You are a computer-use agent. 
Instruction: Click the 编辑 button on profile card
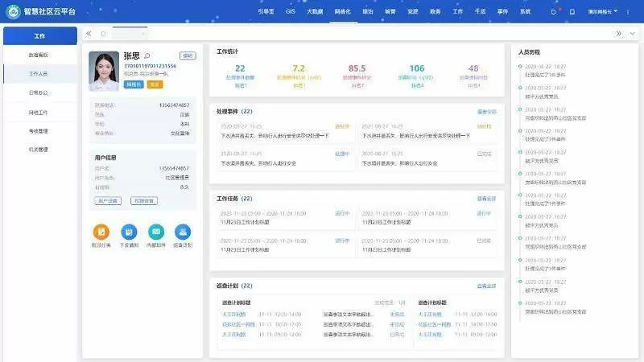[x=188, y=56]
